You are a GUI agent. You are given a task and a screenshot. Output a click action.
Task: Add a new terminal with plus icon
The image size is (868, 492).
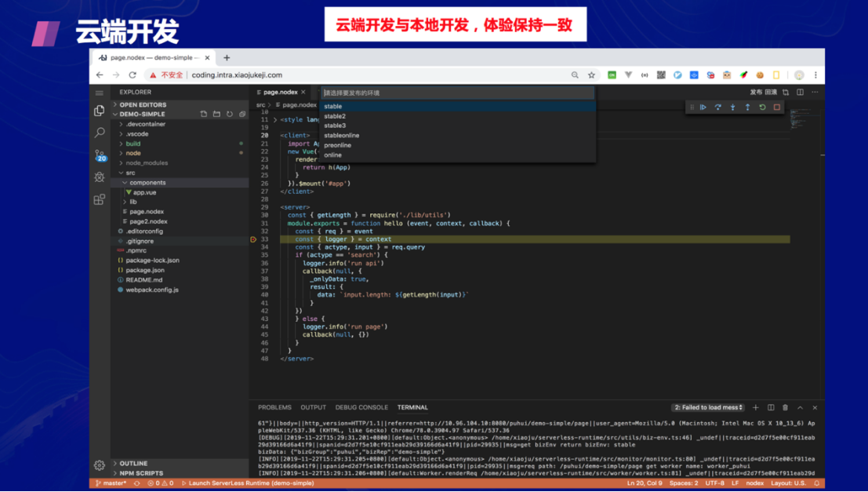tap(756, 408)
